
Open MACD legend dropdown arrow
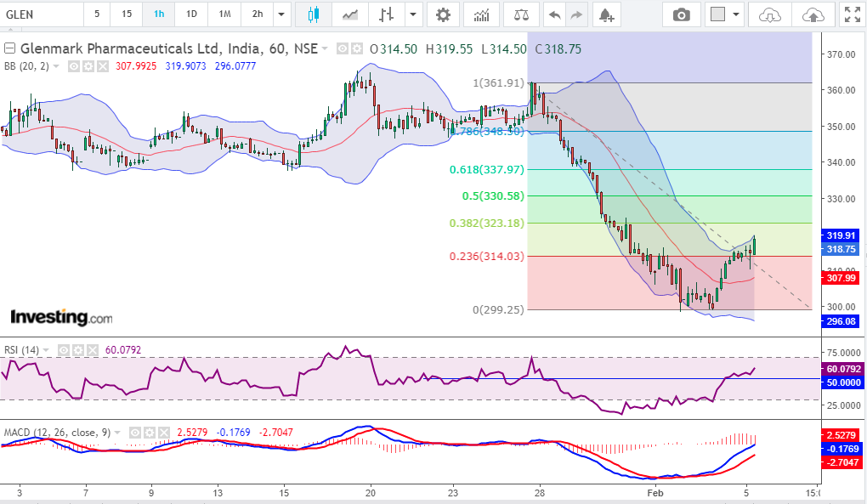click(117, 432)
